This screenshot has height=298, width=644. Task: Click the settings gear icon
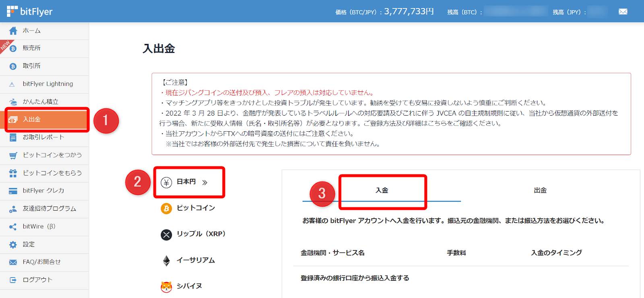13,244
